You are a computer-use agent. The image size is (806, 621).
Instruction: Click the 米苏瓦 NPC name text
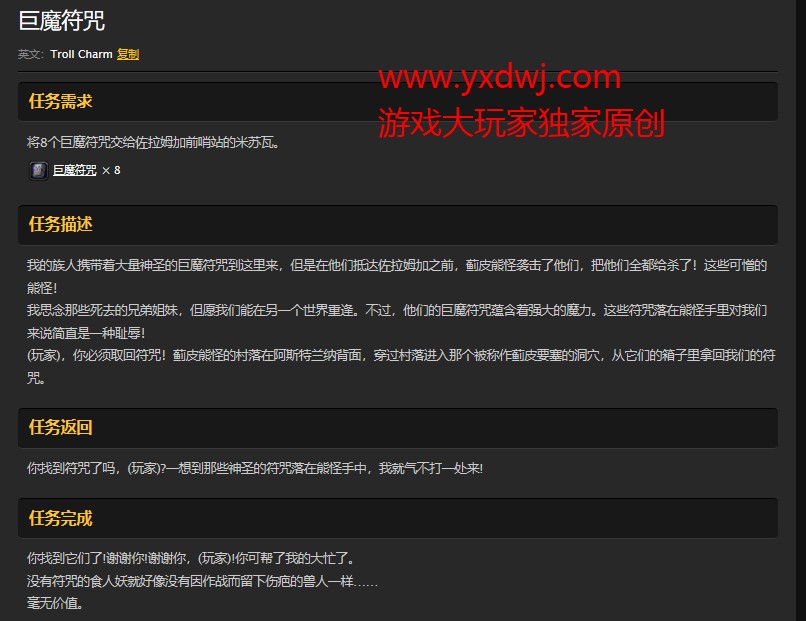pyautogui.click(x=252, y=142)
